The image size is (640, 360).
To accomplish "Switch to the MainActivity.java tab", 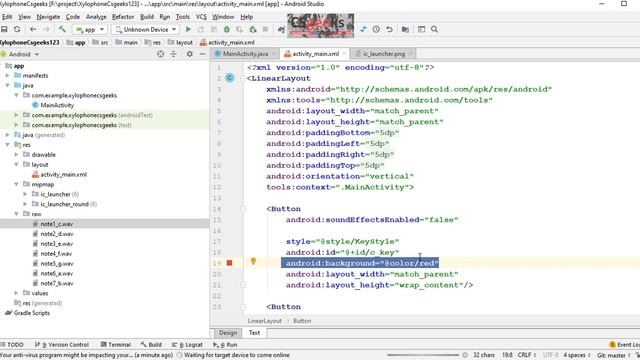I will coord(246,54).
